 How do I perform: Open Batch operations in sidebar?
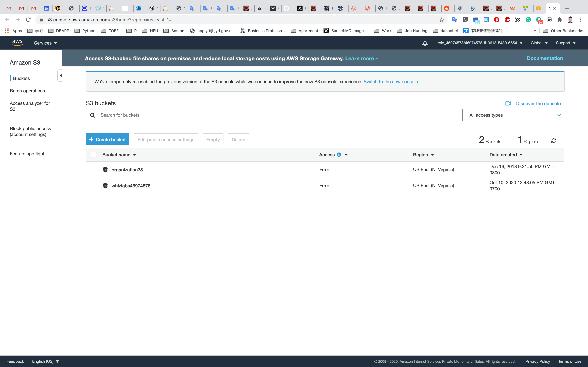[x=27, y=91]
